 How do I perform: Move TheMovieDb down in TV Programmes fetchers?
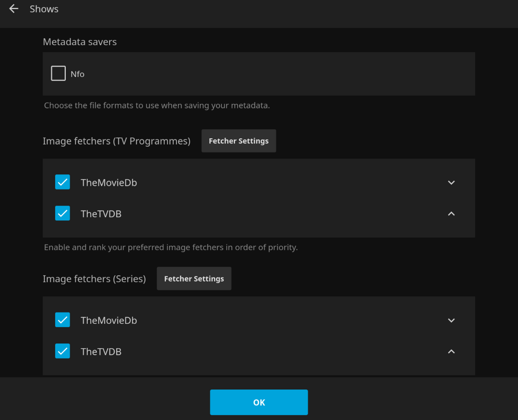451,183
